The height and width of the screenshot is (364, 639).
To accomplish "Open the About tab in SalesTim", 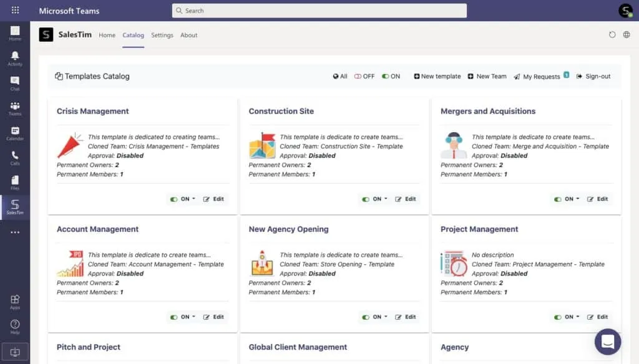I will coord(188,35).
